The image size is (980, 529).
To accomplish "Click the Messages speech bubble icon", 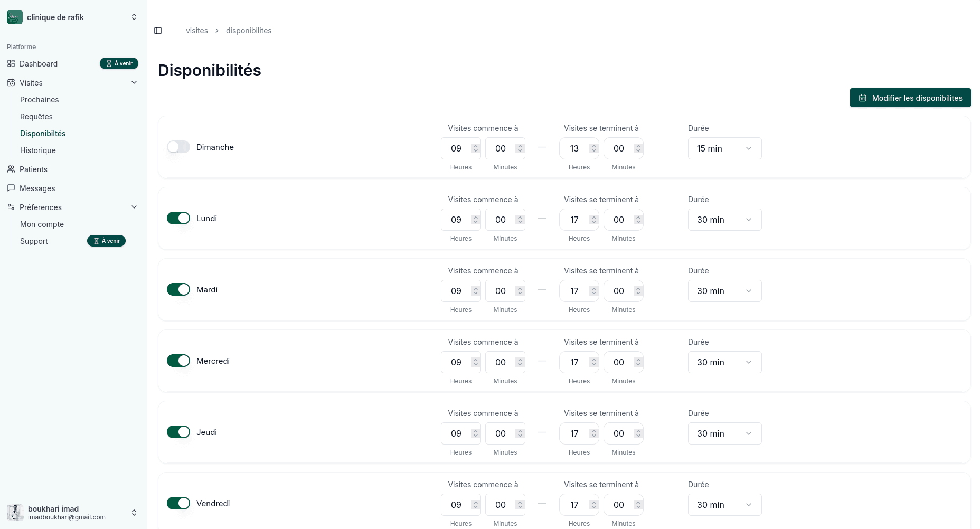I will 11,188.
